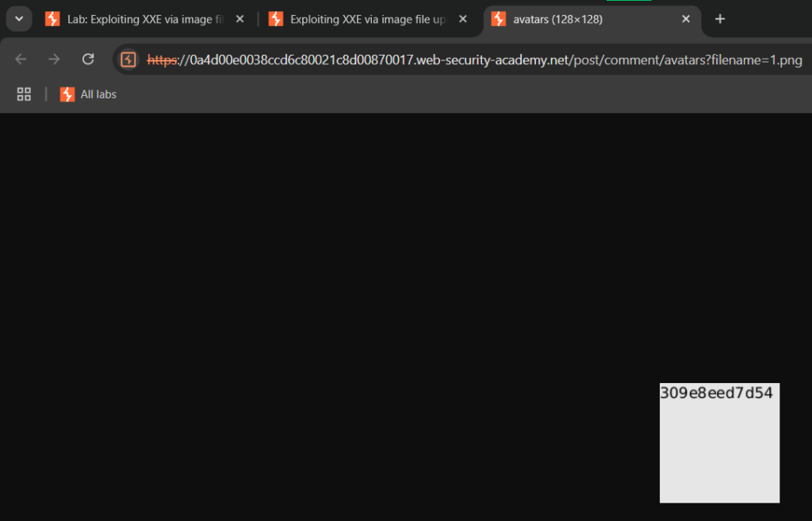Open a new browser tab
Viewport: 812px width, 521px height.
pyautogui.click(x=720, y=19)
